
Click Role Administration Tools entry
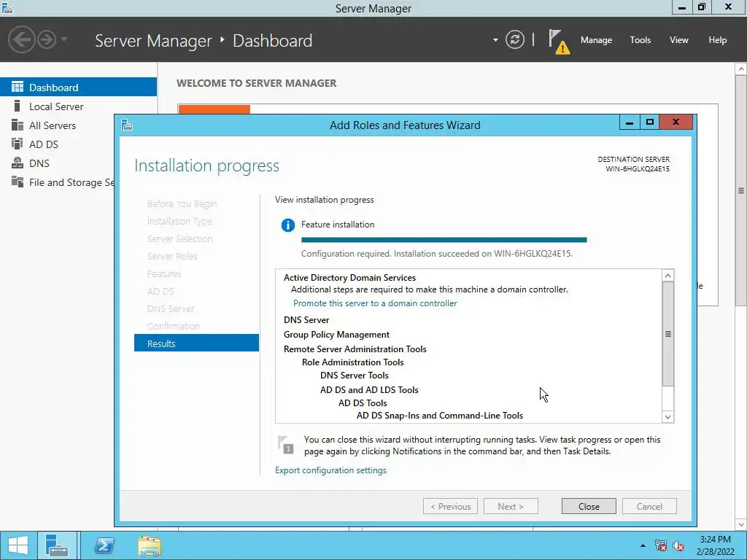point(352,362)
